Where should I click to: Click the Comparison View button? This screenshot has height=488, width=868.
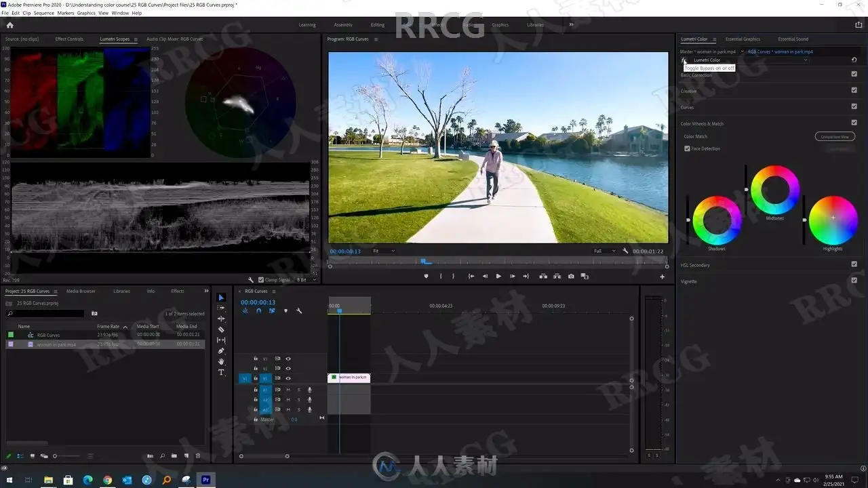pos(835,136)
